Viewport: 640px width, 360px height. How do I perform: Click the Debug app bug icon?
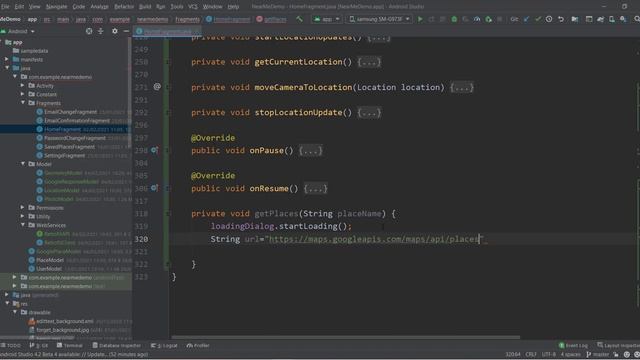pos(454,19)
